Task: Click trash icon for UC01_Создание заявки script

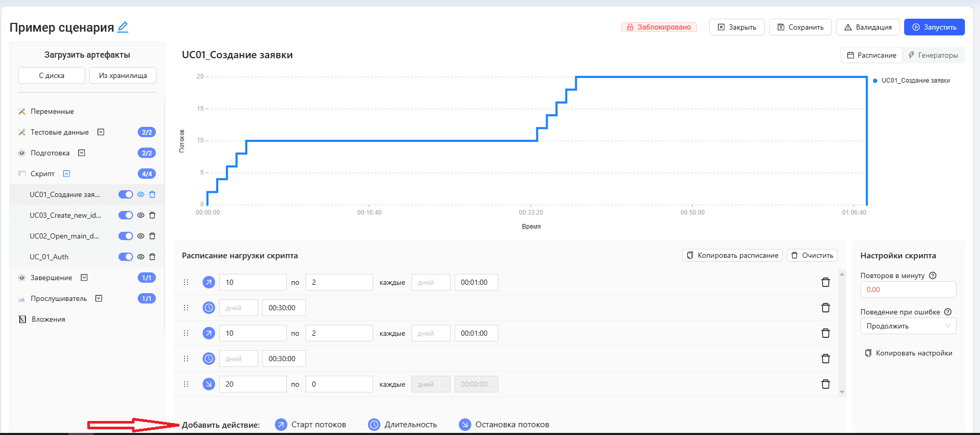Action: [x=152, y=194]
